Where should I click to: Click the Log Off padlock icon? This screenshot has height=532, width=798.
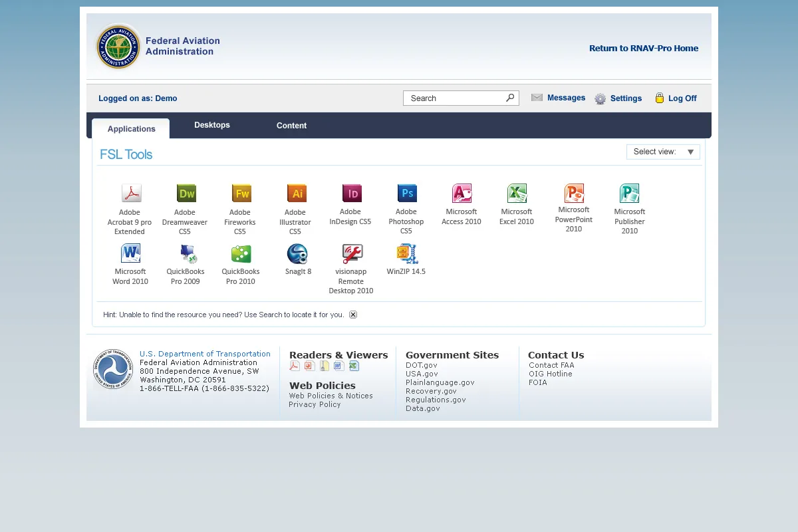click(660, 98)
